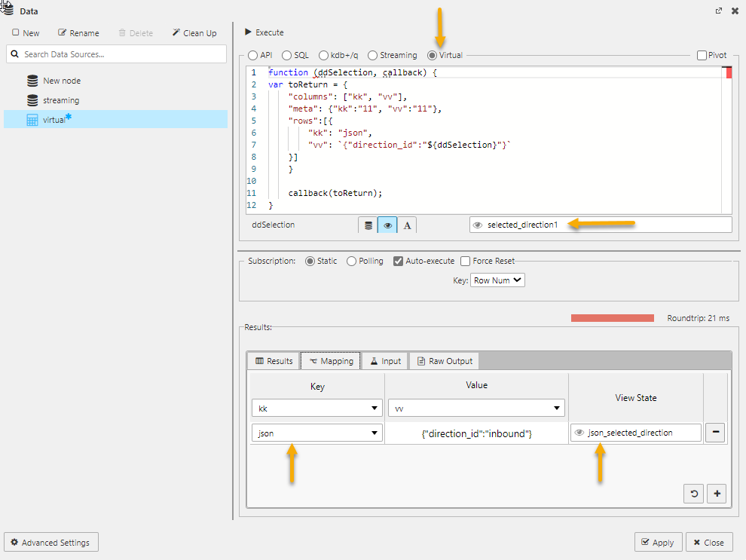Open the 'vv' Value column dropdown
The width and height of the screenshot is (746, 560).
[476, 409]
